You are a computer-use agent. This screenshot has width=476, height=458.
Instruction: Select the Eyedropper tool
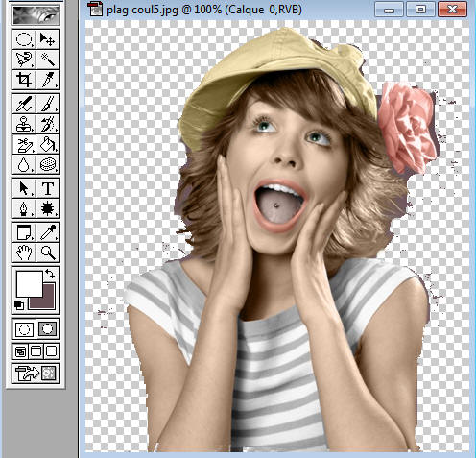pyautogui.click(x=48, y=232)
